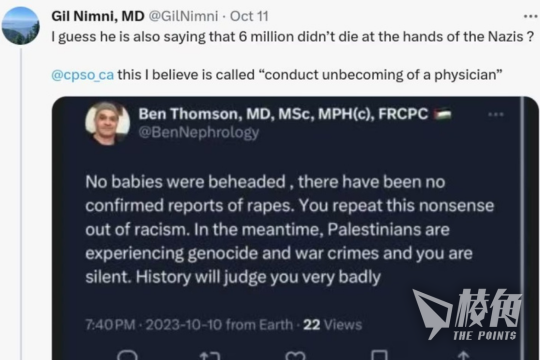Click the retweet icon in quoted tweet

pos(210,356)
